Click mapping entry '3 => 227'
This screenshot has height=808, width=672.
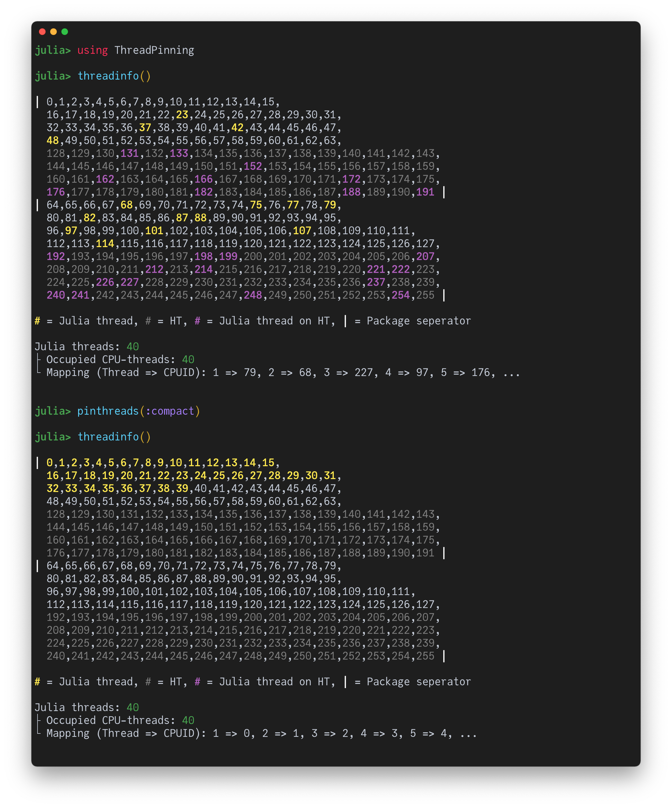(348, 372)
